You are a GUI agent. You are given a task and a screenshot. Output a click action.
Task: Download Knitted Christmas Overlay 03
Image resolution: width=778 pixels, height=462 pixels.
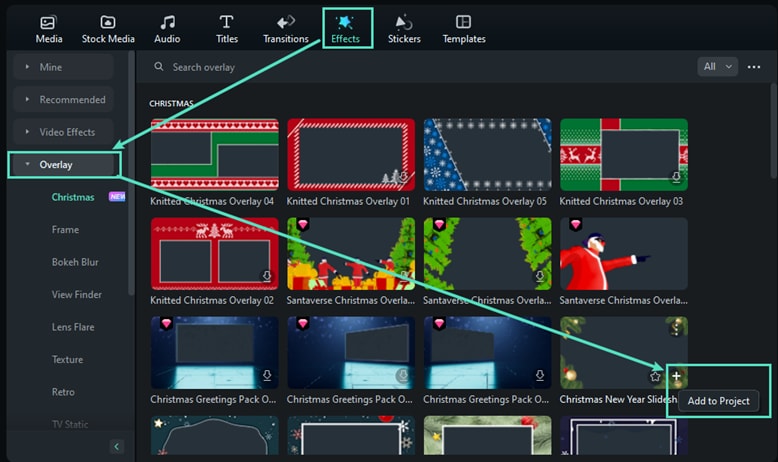point(676,177)
